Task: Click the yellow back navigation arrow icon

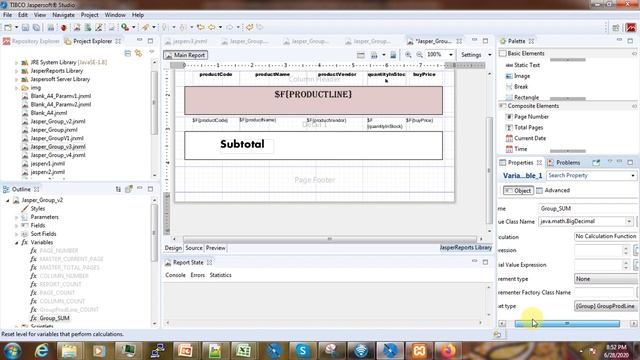Action: 211,27
